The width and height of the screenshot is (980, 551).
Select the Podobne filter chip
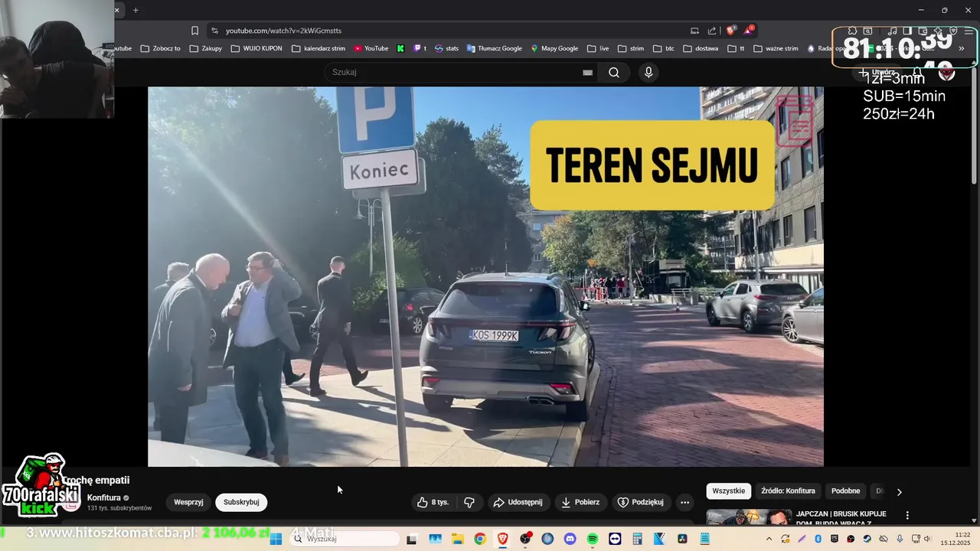pos(845,491)
